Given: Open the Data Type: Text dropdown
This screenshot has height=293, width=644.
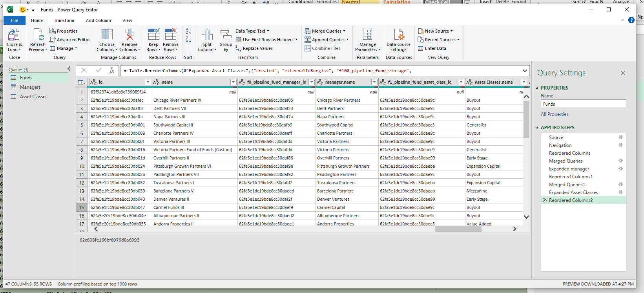Looking at the screenshot, I should 252,31.
